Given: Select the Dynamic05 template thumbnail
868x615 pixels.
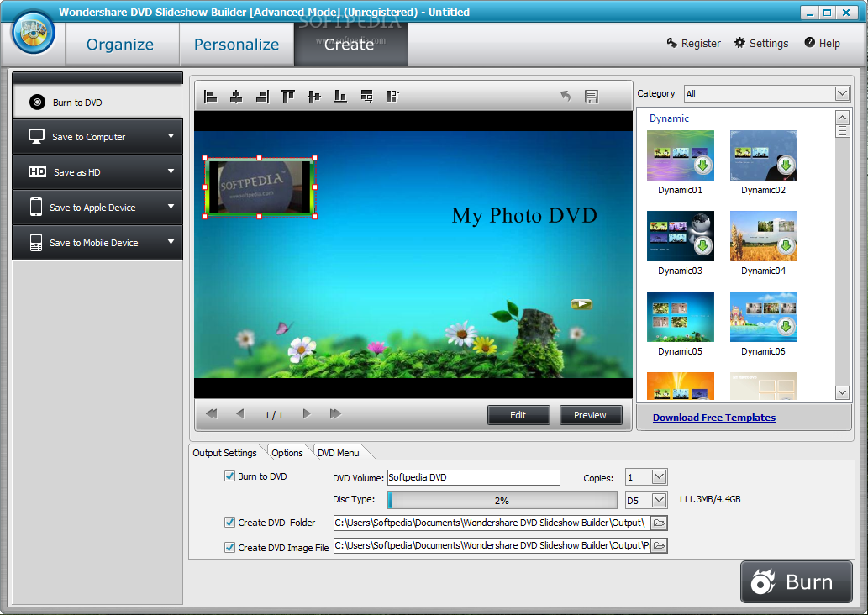Looking at the screenshot, I should pyautogui.click(x=681, y=317).
